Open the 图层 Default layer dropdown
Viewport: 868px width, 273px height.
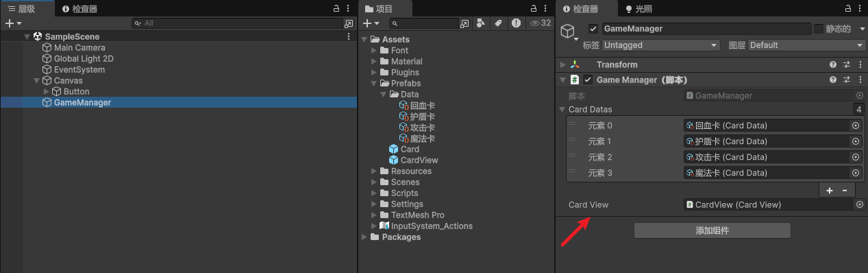click(x=807, y=45)
